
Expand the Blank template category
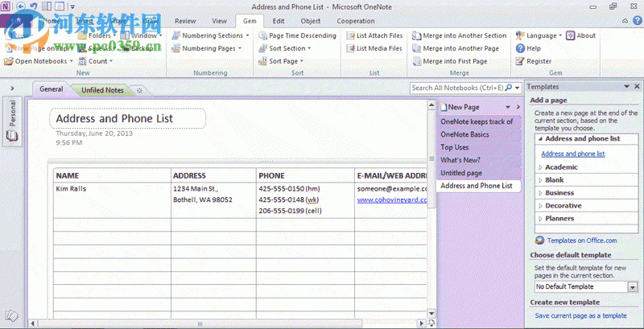pos(540,180)
